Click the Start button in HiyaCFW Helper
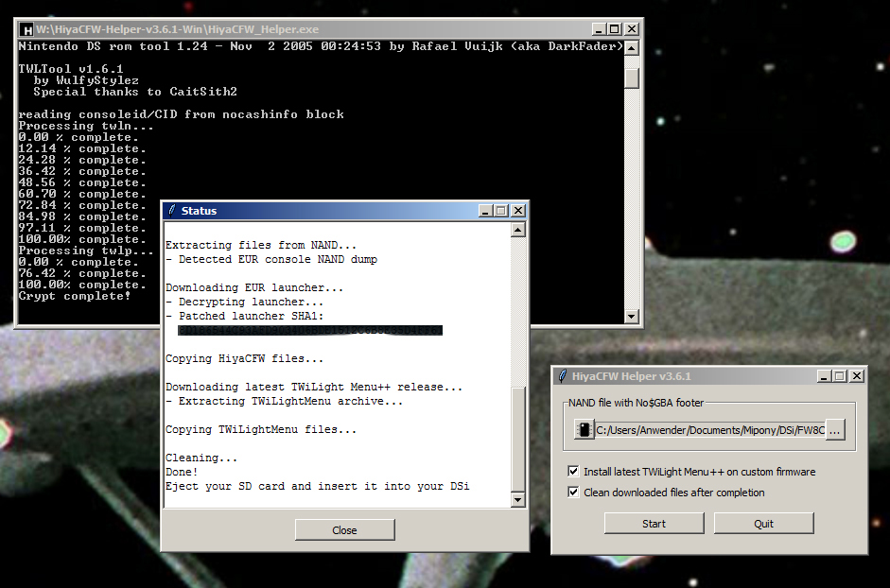This screenshot has width=890, height=588. tap(654, 524)
